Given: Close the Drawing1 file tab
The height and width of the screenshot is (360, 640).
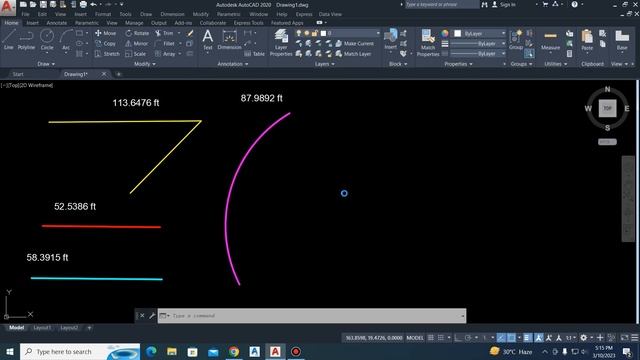Looking at the screenshot, I should (x=104, y=74).
